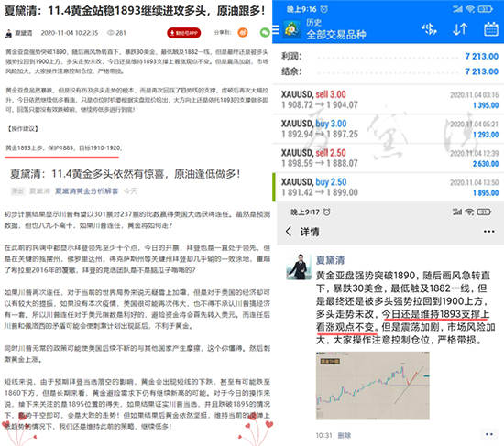Open the hamburger menu in trading app
The height and width of the screenshot is (446, 504).
point(276,30)
